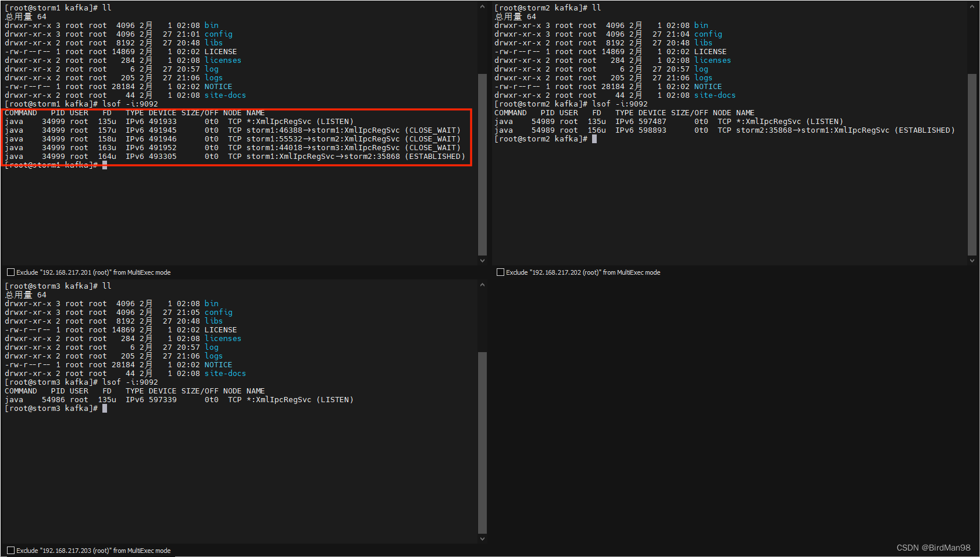Click storm1 'lsof -i:9092' command text
Viewport: 980px width, 557px height.
point(130,104)
